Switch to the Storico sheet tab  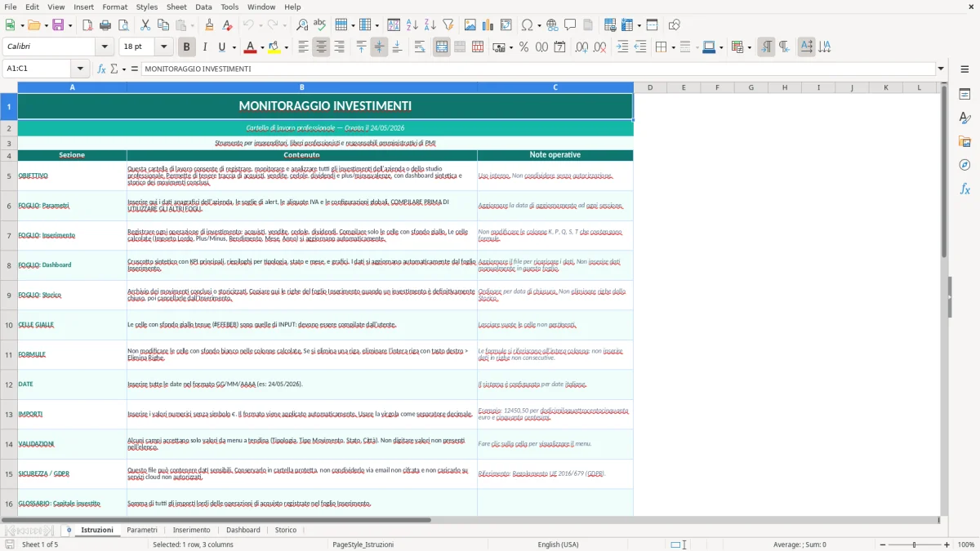click(286, 530)
